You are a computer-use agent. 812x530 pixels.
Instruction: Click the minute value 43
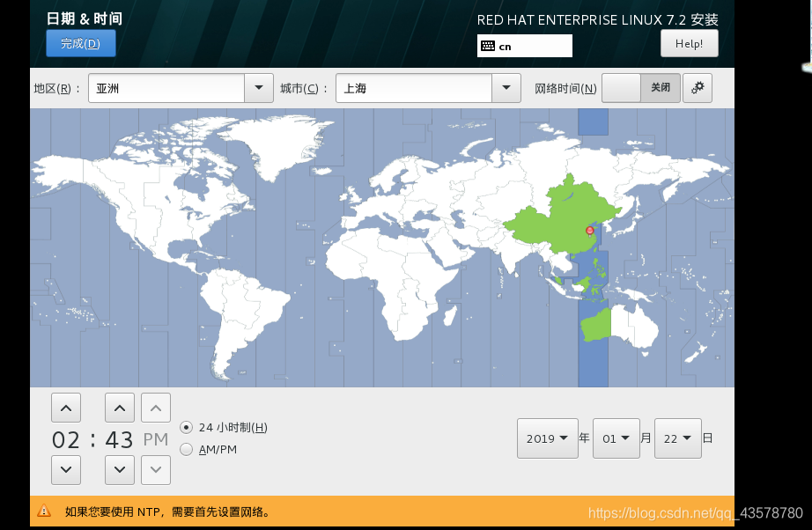coord(119,440)
